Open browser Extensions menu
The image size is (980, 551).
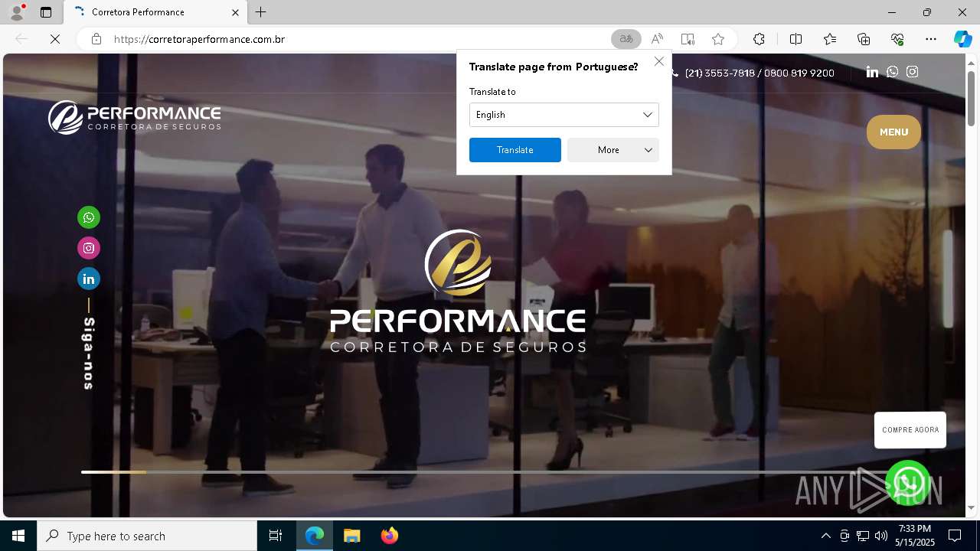click(x=759, y=39)
